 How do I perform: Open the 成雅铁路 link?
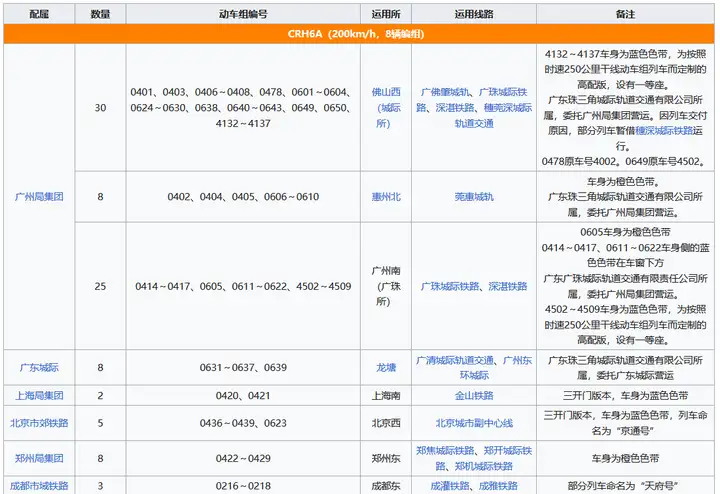click(x=498, y=486)
